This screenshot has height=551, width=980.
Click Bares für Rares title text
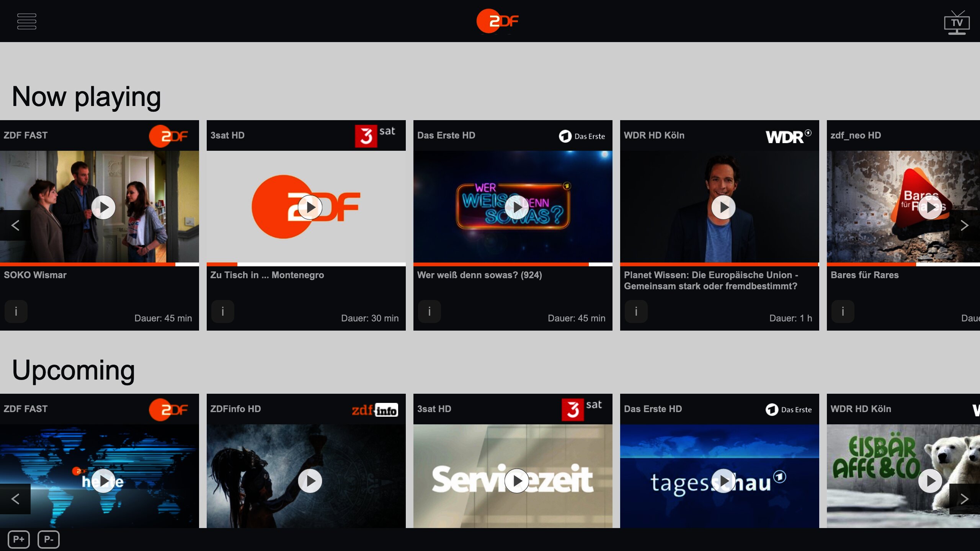[864, 275]
